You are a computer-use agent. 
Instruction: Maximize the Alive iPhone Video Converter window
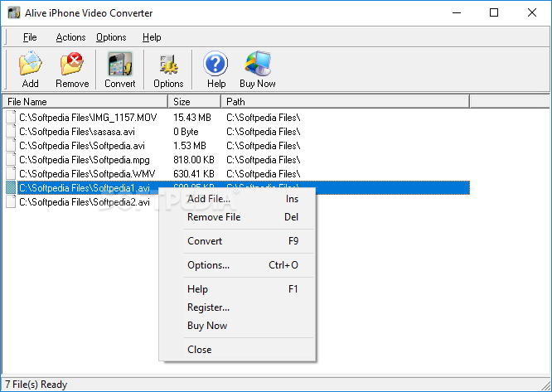[494, 13]
